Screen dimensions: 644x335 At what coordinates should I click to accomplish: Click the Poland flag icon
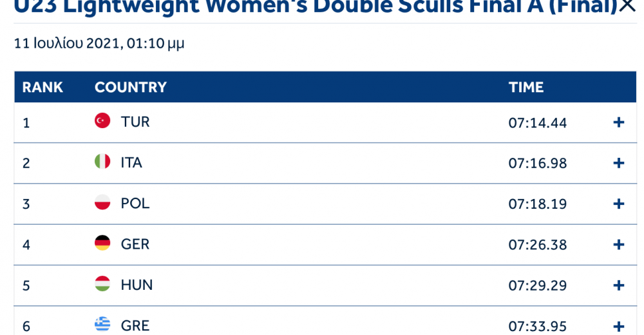point(102,203)
